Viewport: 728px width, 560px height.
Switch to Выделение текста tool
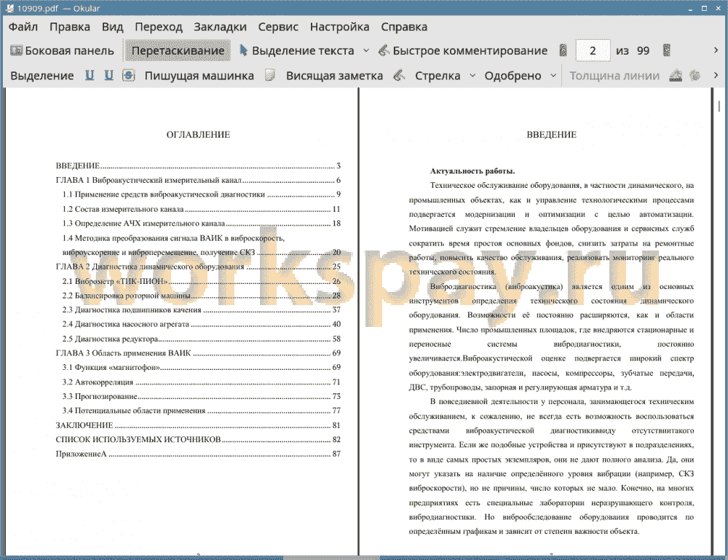click(297, 51)
